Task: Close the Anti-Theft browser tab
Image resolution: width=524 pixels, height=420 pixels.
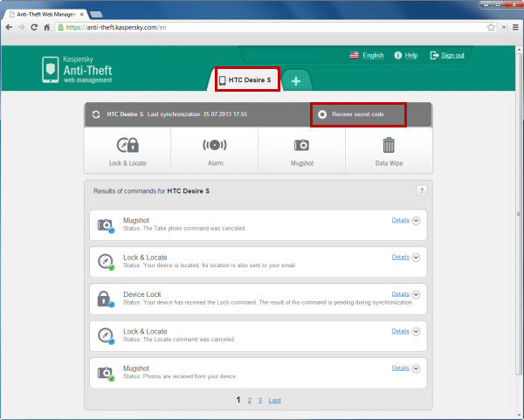Action: (x=82, y=14)
